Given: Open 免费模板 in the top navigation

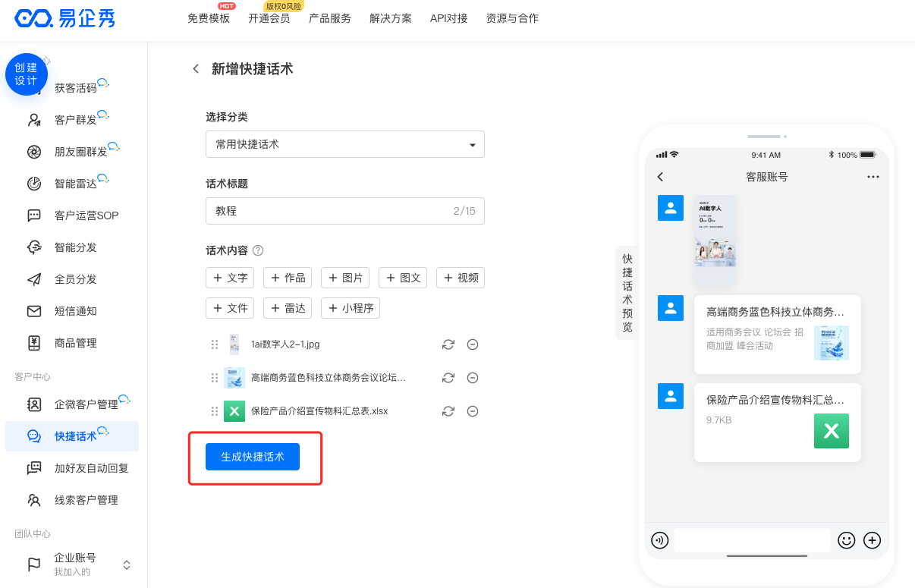Looking at the screenshot, I should pos(209,18).
